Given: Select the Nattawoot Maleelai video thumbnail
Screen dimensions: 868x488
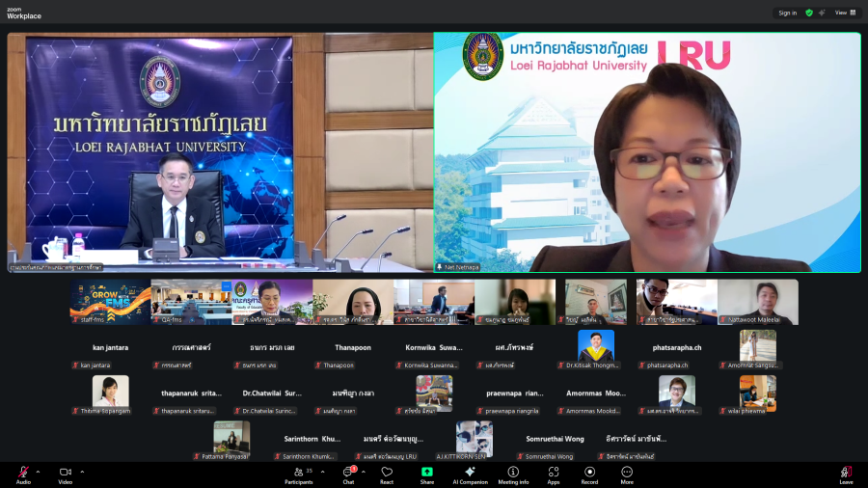Looking at the screenshot, I should [x=757, y=301].
